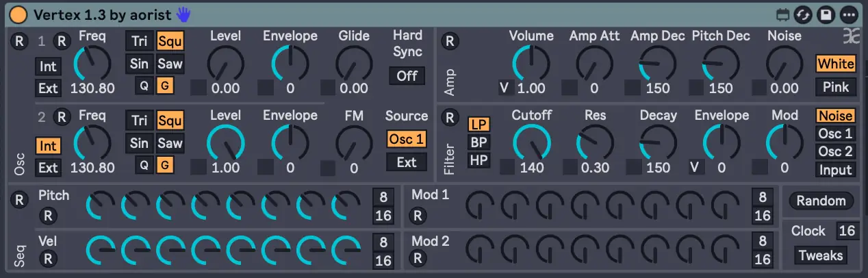Toggle the square box beside Glide value
The width and height of the screenshot is (868, 278).
coord(329,88)
